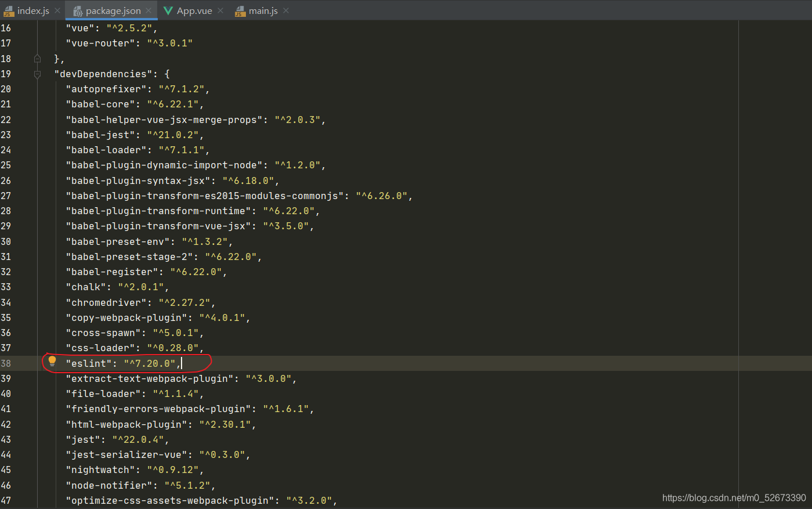Click the JS file icon on main.js tab
Image resolution: width=812 pixels, height=509 pixels.
[x=240, y=11]
